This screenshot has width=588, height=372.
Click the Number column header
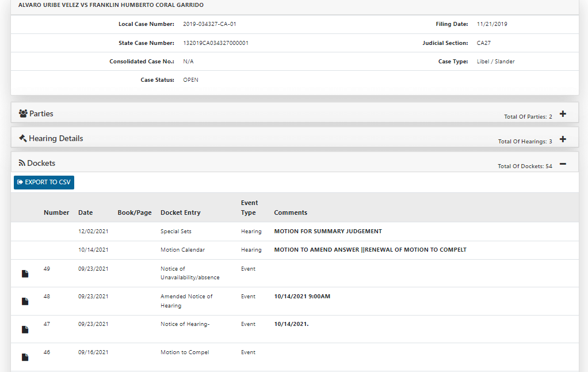pos(56,212)
